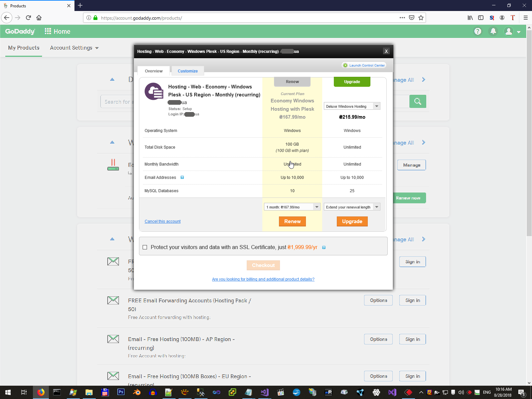Expand the Account Settings menu
The width and height of the screenshot is (532, 399).
pyautogui.click(x=74, y=48)
